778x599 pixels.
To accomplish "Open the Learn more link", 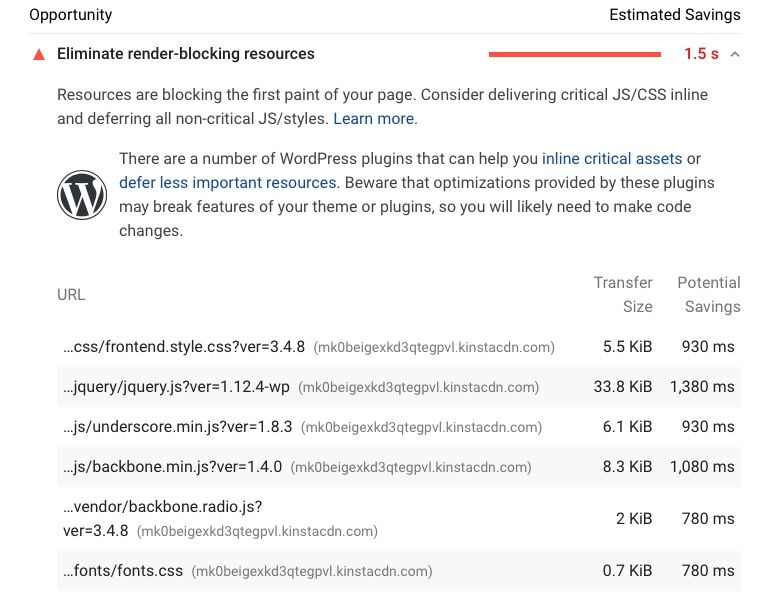I will (x=374, y=118).
